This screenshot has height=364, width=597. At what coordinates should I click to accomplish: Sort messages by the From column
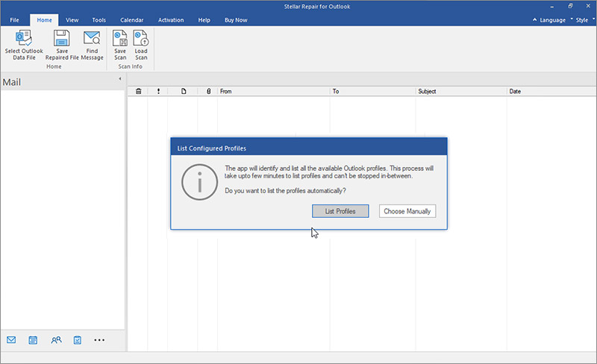(273, 92)
